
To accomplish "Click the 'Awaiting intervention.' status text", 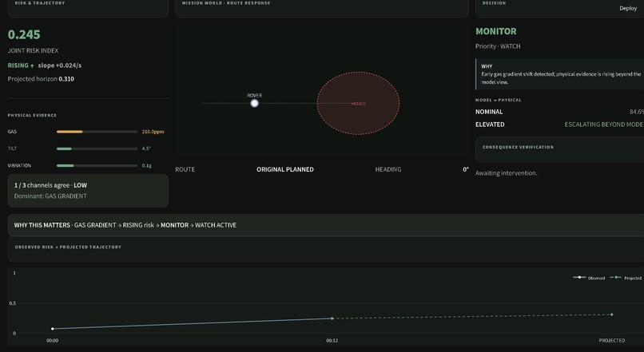I will pos(506,173).
